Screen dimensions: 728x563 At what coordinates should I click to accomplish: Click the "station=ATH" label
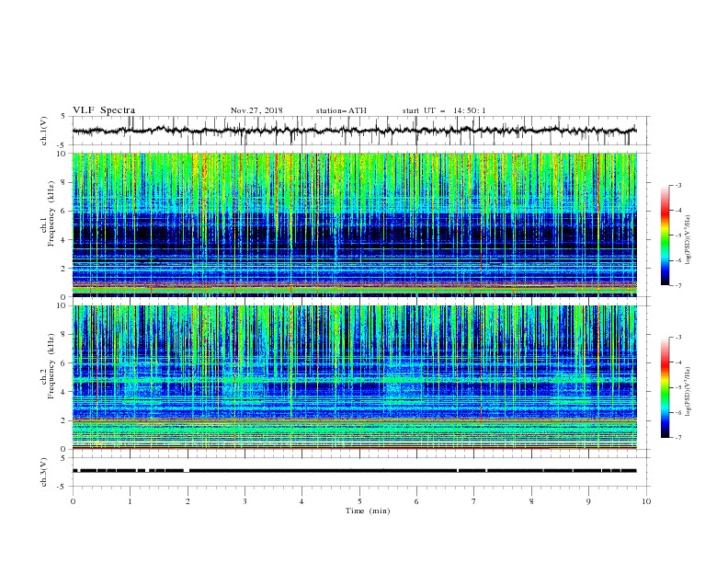point(341,110)
